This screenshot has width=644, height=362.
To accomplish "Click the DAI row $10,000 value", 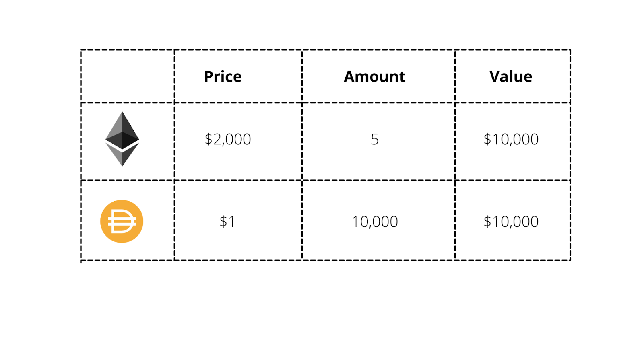I will point(511,222).
